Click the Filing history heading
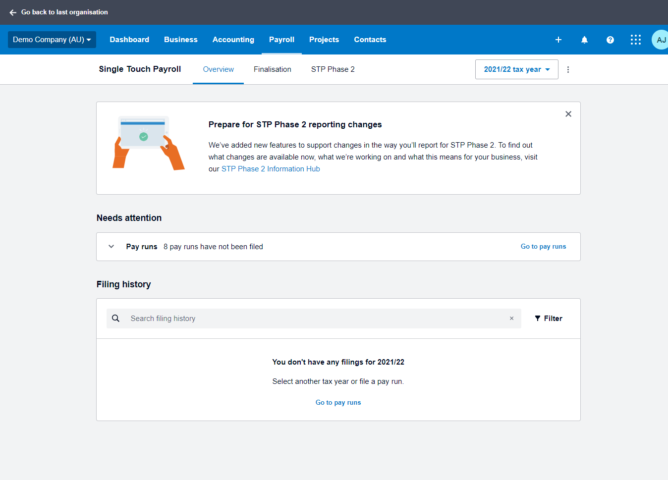 124,284
